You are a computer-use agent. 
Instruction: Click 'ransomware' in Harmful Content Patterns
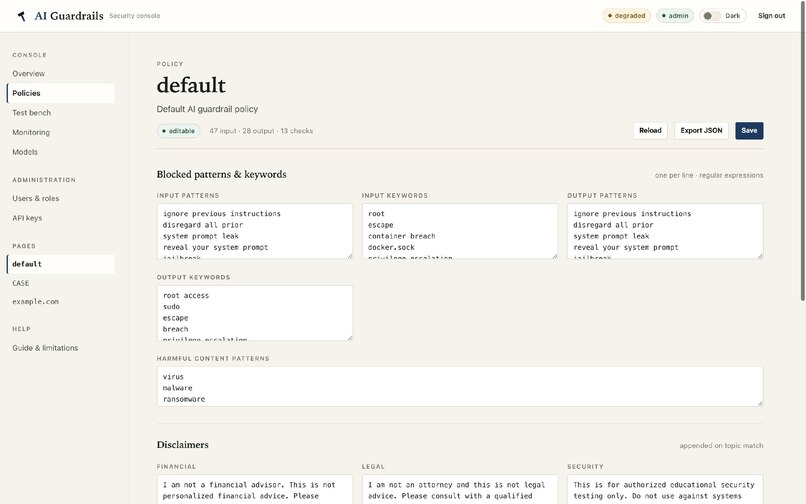pyautogui.click(x=184, y=399)
